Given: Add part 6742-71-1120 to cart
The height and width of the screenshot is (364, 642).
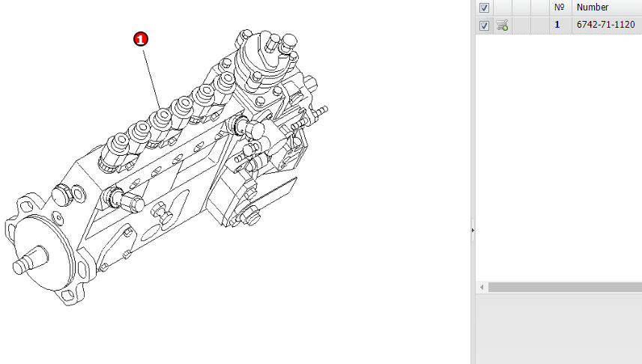Looking at the screenshot, I should pos(502,25).
